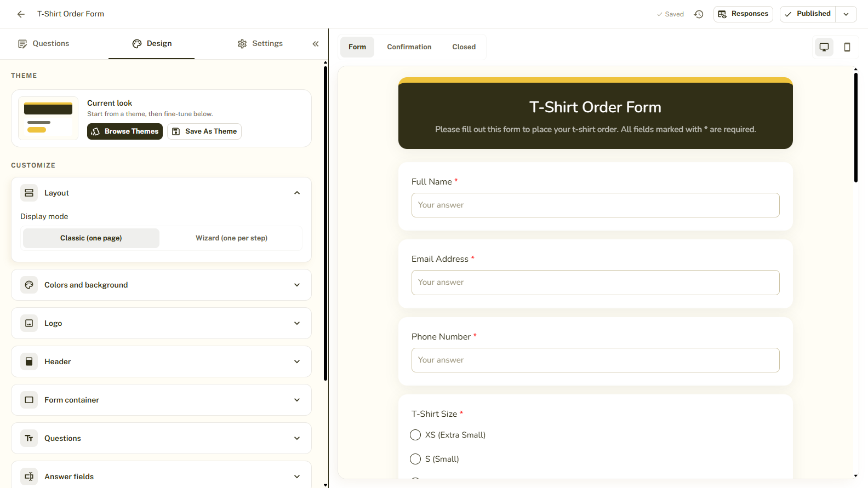Click the Logo image icon
This screenshot has height=488, width=868.
pos(29,323)
